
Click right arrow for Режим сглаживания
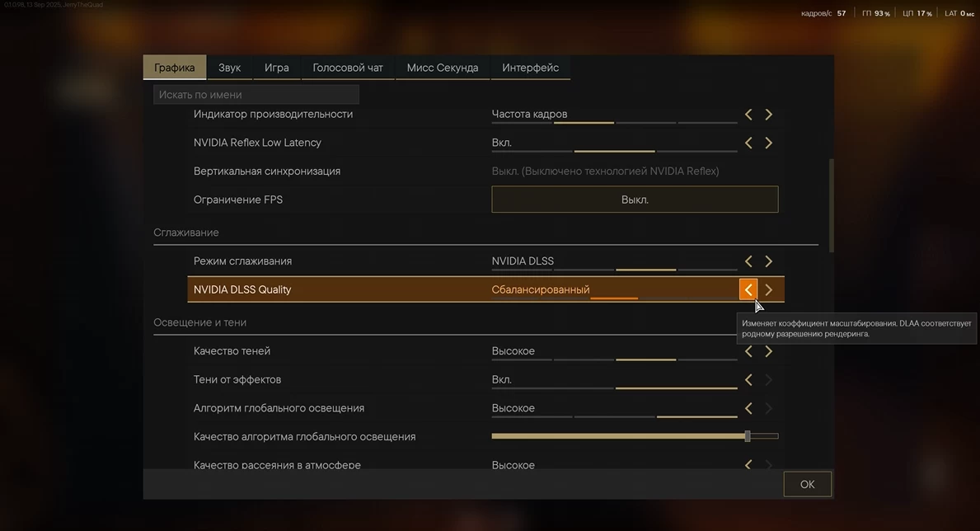768,261
